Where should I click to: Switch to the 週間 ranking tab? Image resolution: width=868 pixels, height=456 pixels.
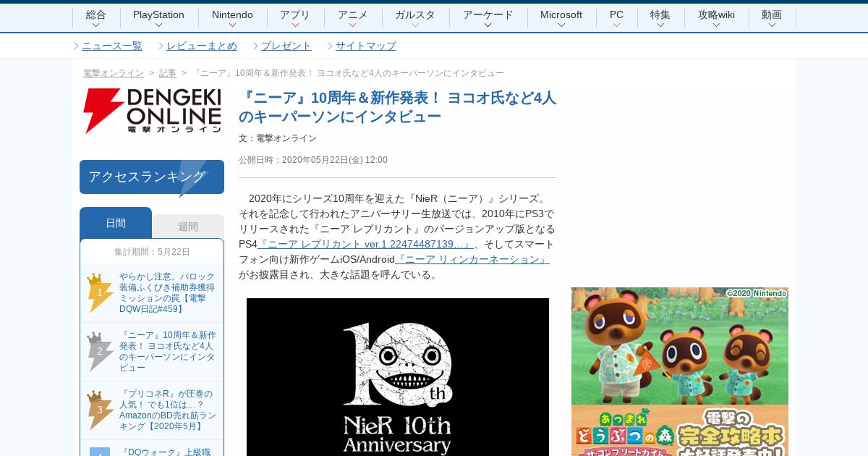188,227
